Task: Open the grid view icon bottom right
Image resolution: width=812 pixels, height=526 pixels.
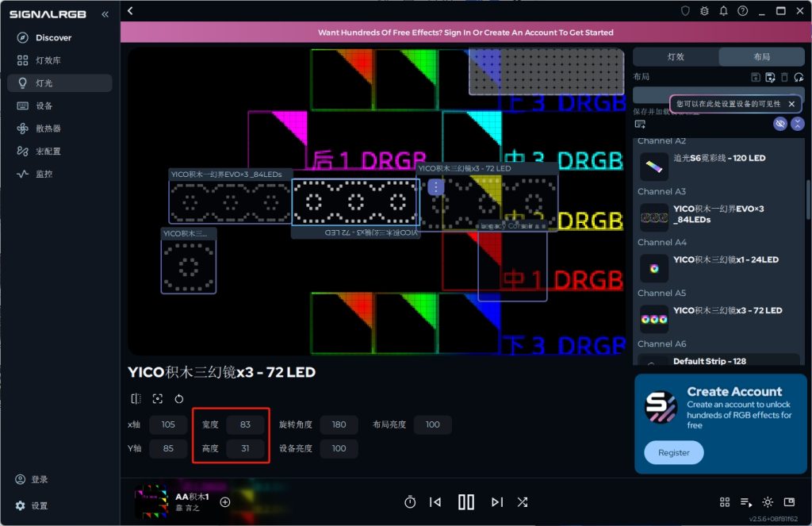Action: 725,501
